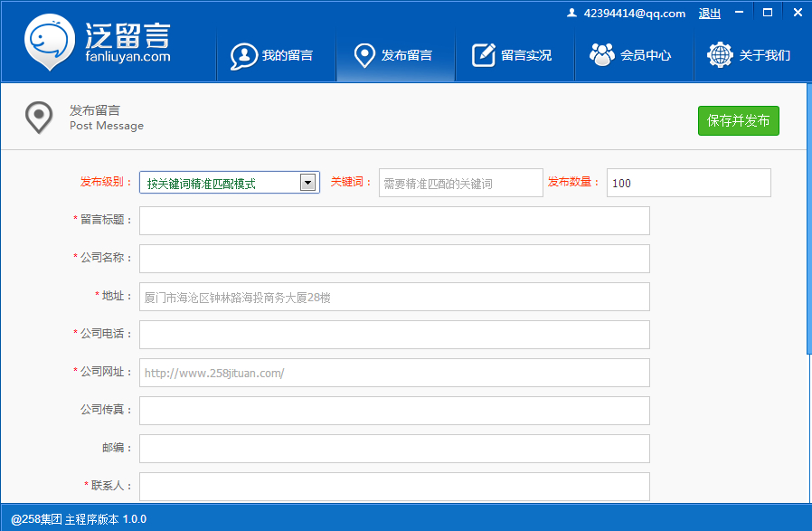
Task: Click the 关键词 keyword input box
Action: [x=461, y=182]
